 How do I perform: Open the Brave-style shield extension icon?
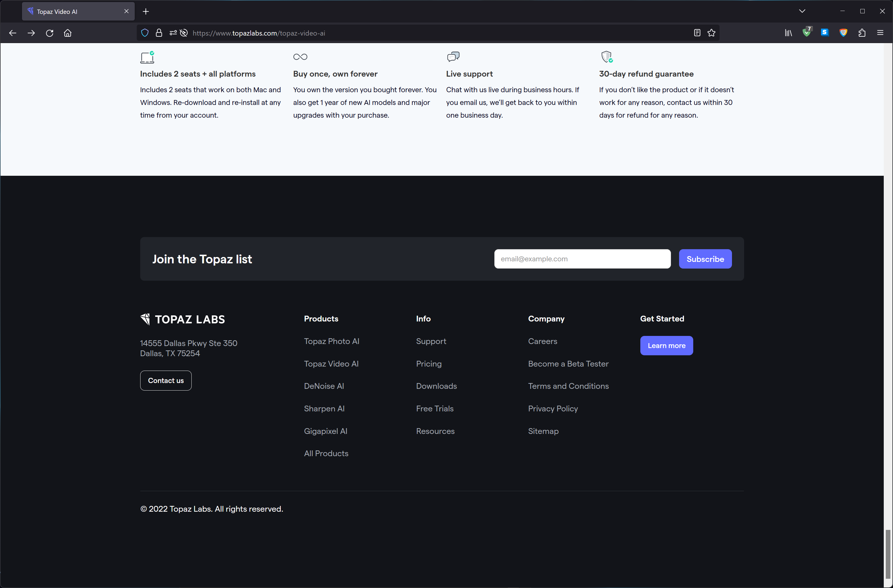point(843,33)
